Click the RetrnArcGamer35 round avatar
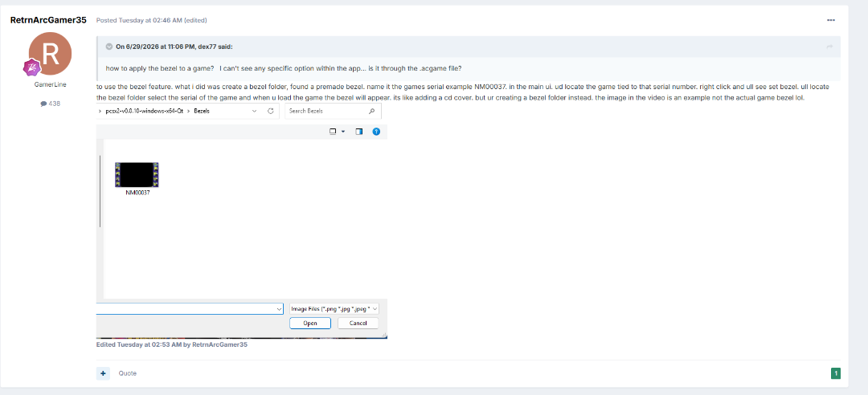 click(51, 54)
